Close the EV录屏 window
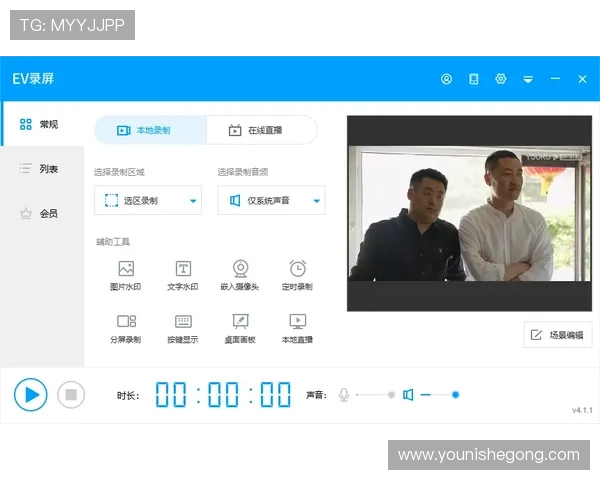600x480 pixels. [x=582, y=79]
